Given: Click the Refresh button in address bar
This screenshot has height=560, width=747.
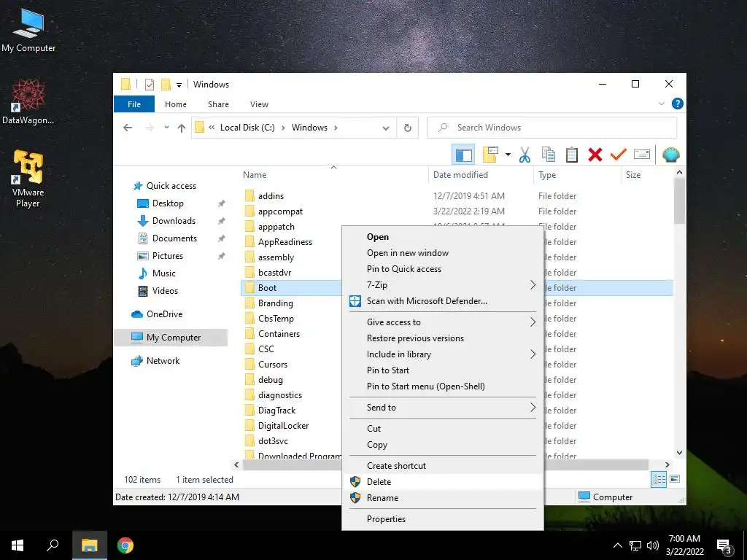Looking at the screenshot, I should [x=407, y=128].
